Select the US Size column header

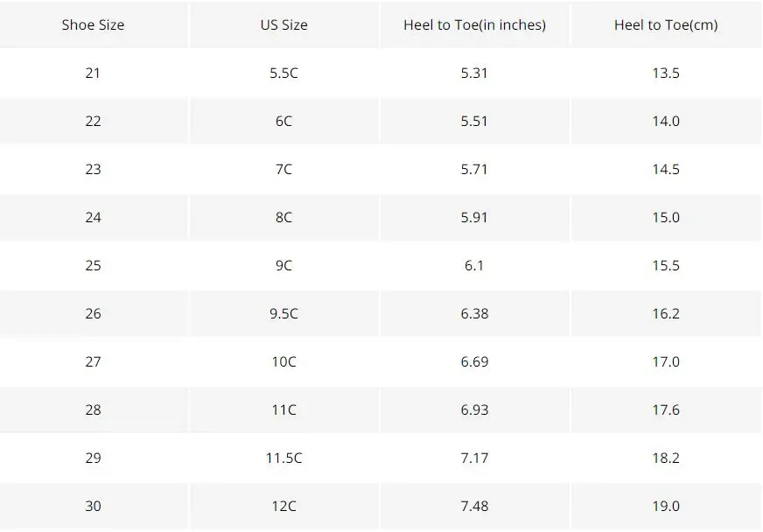click(284, 24)
